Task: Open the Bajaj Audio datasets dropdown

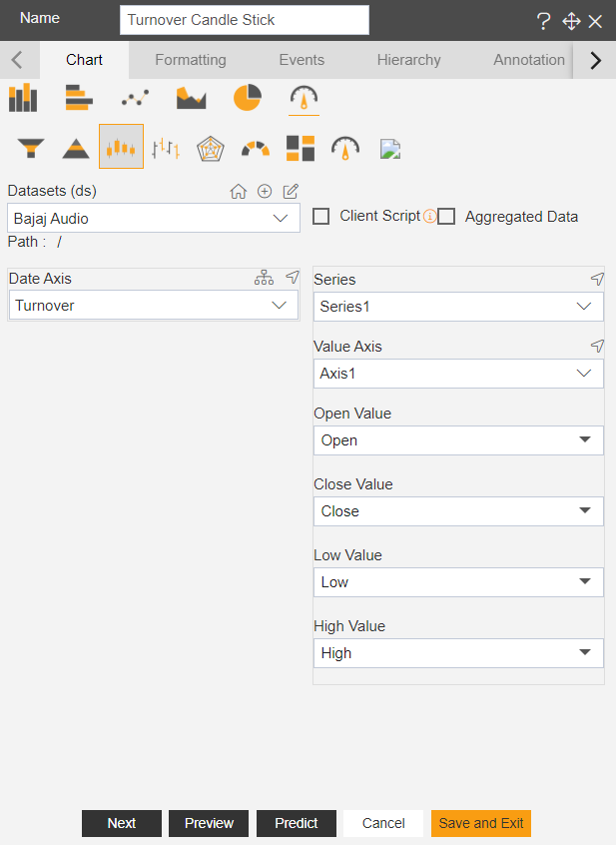Action: [x=154, y=219]
